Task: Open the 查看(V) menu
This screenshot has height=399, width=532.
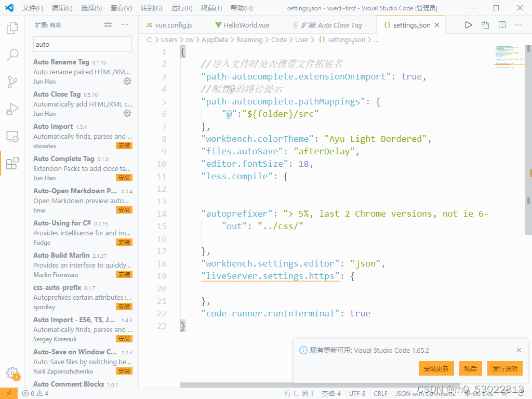Action: pyautogui.click(x=121, y=8)
